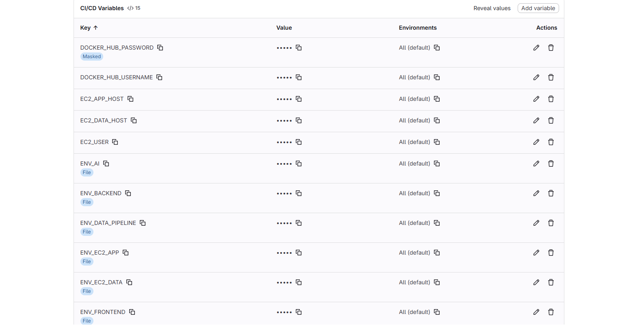Click the Masked badge under DOCKER_HUB_PASSWORD
The width and height of the screenshot is (644, 327).
tap(91, 57)
